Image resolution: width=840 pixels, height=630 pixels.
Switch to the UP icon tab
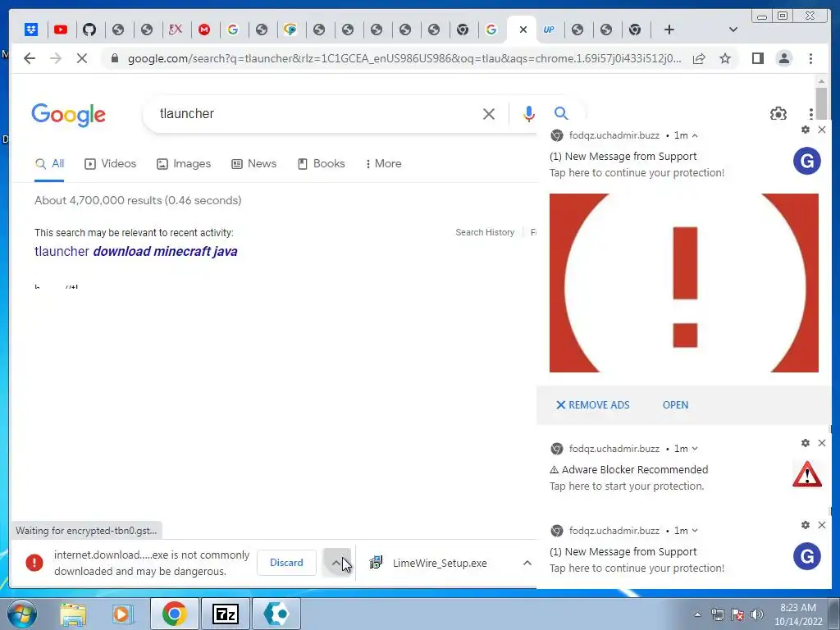tap(549, 30)
